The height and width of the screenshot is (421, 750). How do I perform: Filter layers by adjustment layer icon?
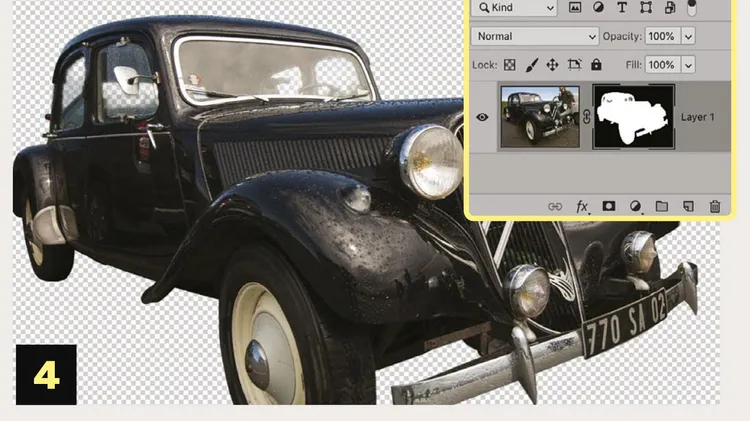pyautogui.click(x=598, y=7)
